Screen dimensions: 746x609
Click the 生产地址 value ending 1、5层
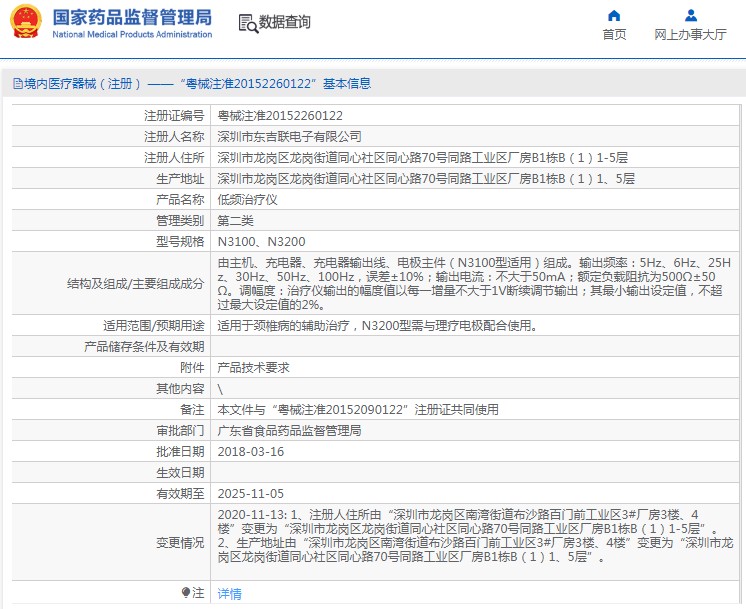(x=426, y=178)
